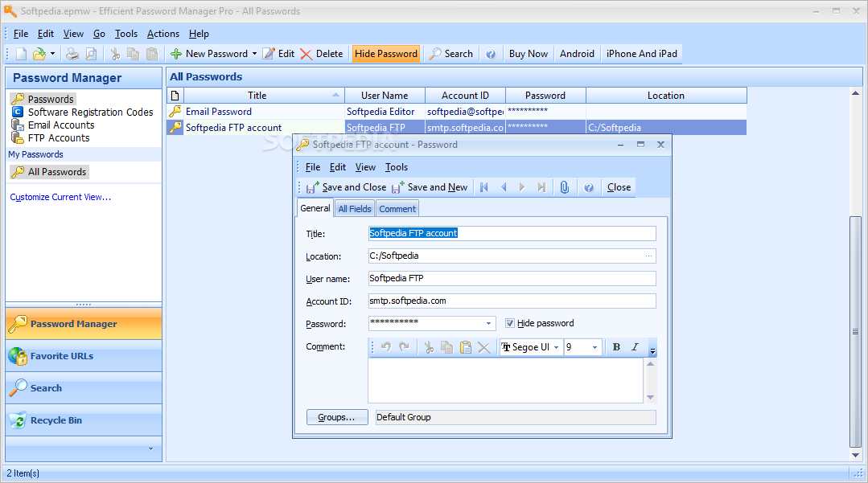Click the paperclip attachment icon
Viewport: 868px width, 483px height.
point(564,187)
